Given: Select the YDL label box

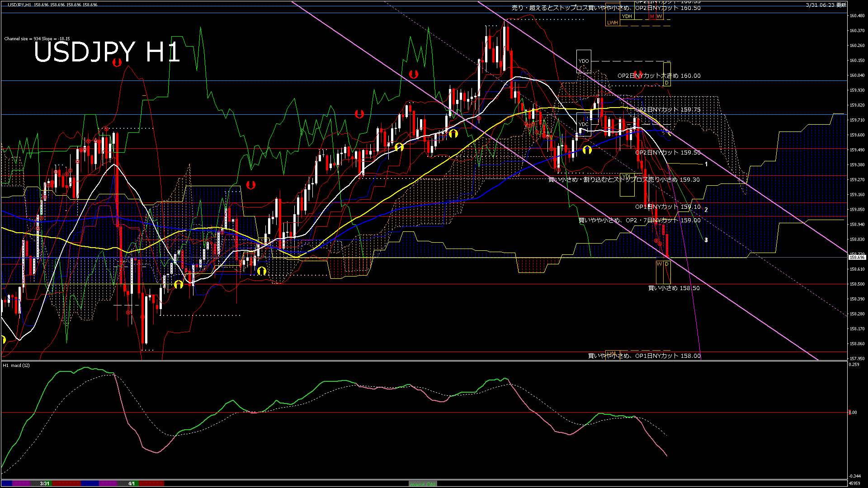Looking at the screenshot, I should pyautogui.click(x=627, y=177).
